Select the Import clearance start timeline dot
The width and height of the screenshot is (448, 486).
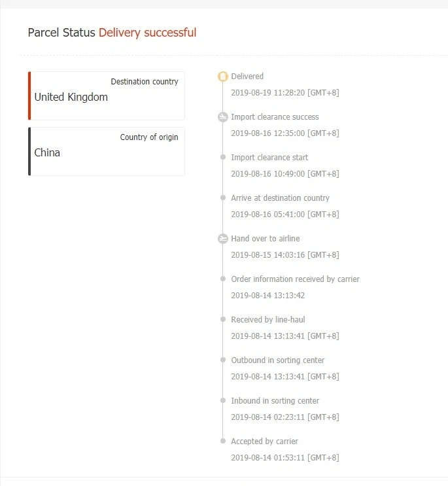(223, 158)
